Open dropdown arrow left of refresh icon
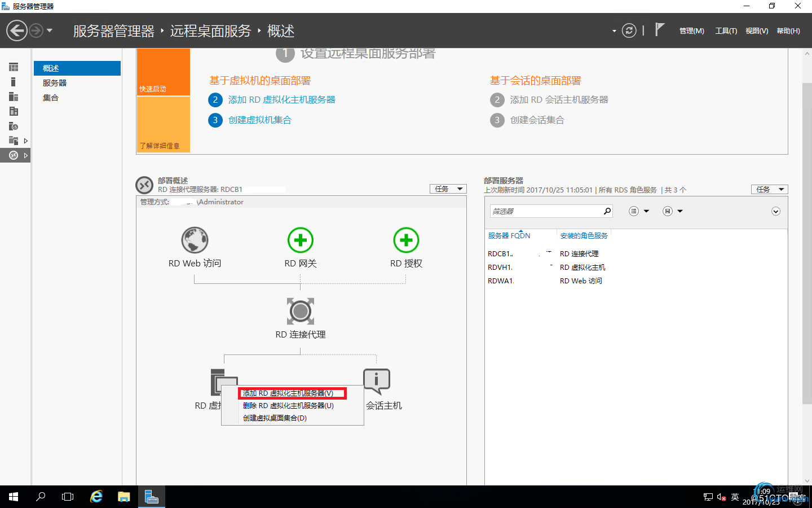Image resolution: width=812 pixels, height=508 pixels. [614, 31]
